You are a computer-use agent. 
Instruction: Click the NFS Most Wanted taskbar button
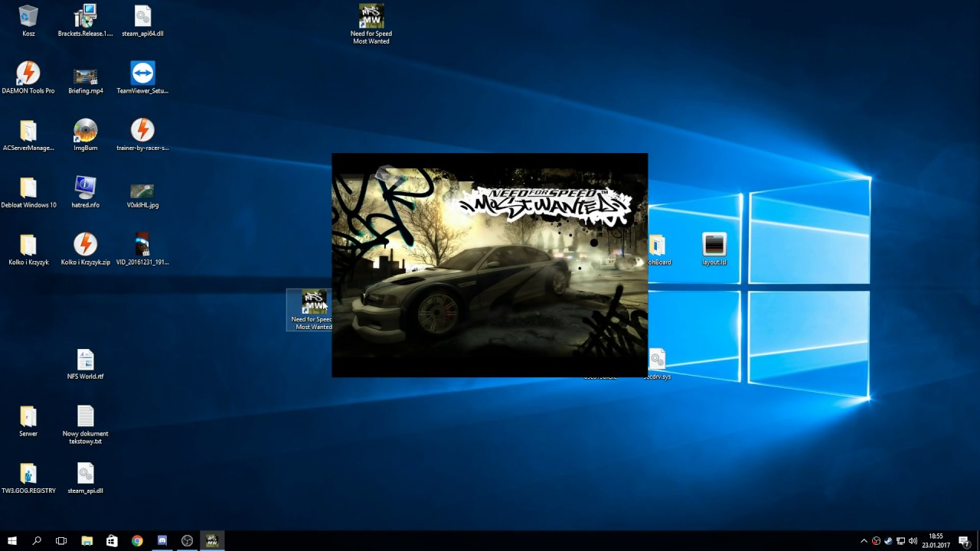(x=212, y=541)
